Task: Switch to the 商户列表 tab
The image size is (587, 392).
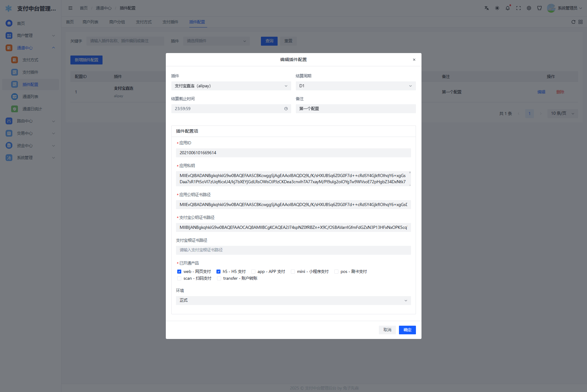Action: coord(90,22)
